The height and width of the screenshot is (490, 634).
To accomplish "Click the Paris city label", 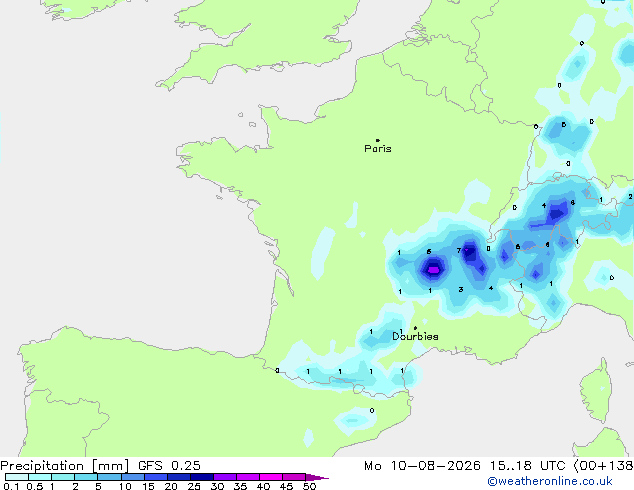I will pyautogui.click(x=378, y=149).
